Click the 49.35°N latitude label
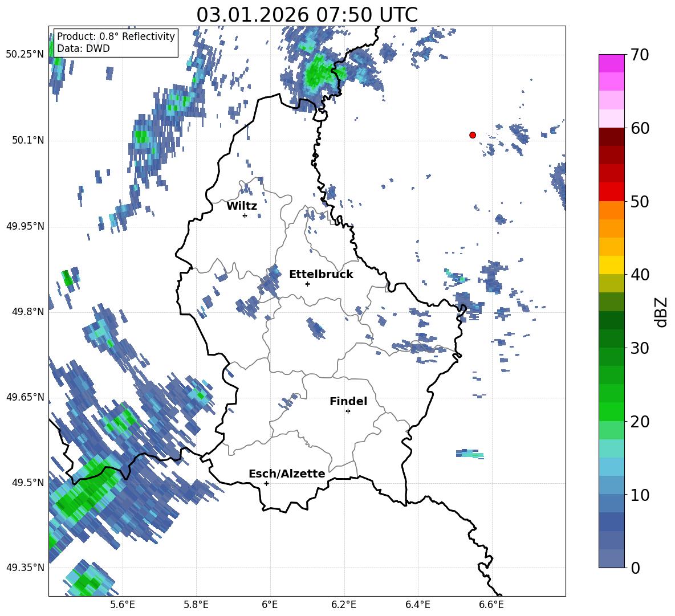675x616 pixels. pyautogui.click(x=25, y=568)
